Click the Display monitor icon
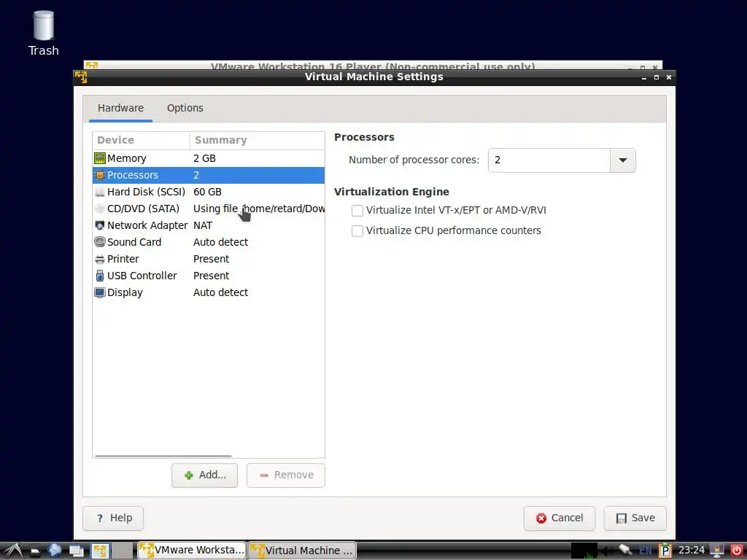 99,292
